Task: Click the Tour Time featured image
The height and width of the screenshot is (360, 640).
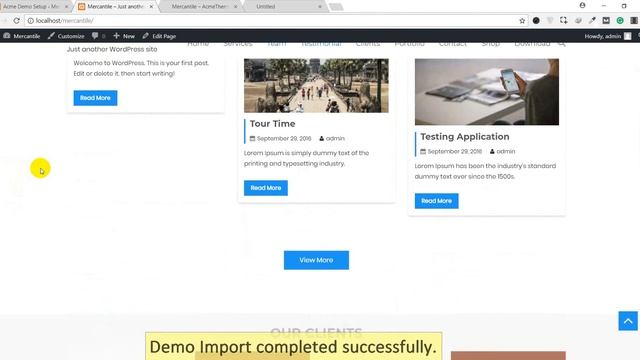Action: [316, 86]
